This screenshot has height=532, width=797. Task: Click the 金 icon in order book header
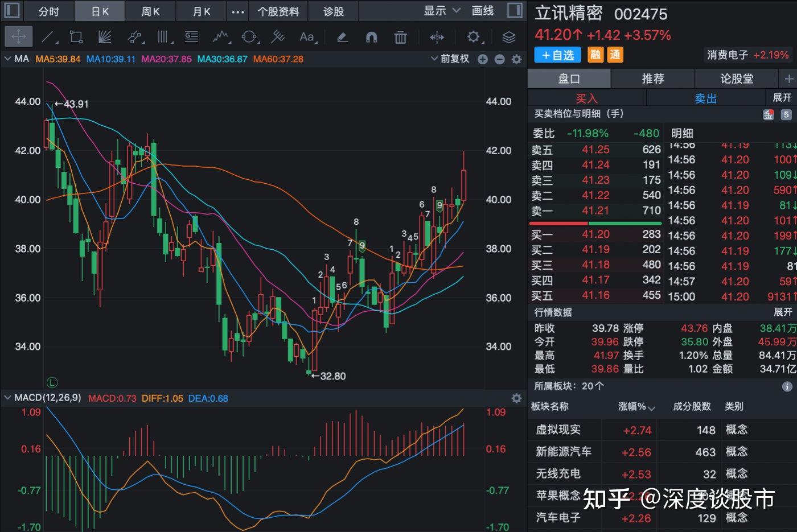click(769, 114)
